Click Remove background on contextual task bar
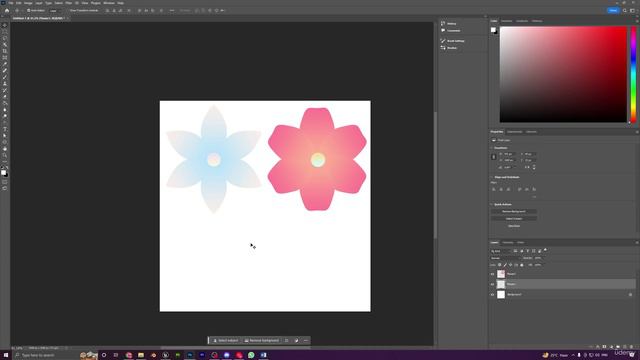This screenshot has width=640, height=360. pyautogui.click(x=262, y=340)
